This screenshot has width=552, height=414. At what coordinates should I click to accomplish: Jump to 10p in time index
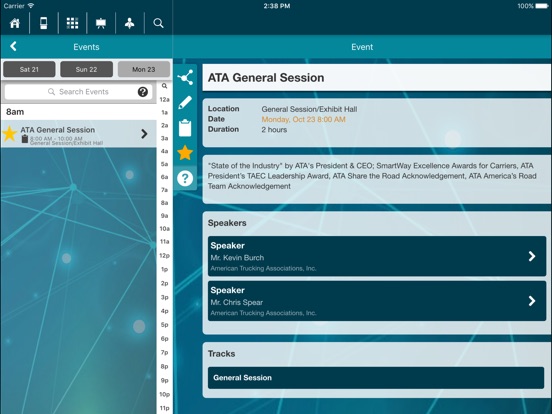(x=164, y=394)
